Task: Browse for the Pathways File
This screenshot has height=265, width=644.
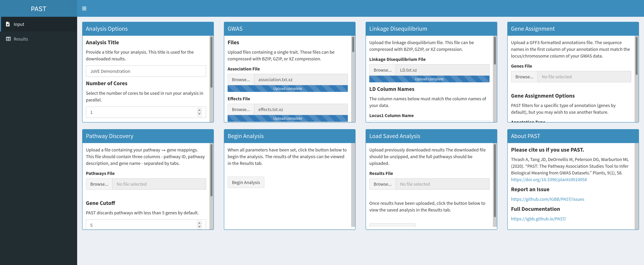Action: click(99, 184)
